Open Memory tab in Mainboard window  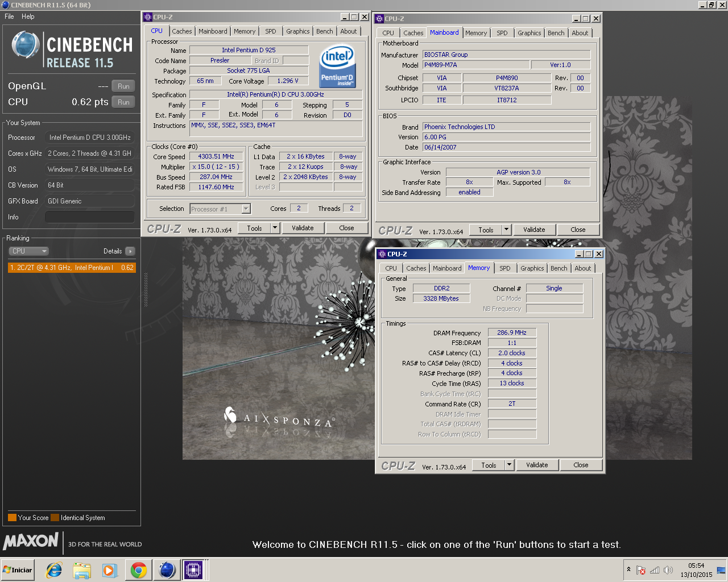[x=476, y=33]
